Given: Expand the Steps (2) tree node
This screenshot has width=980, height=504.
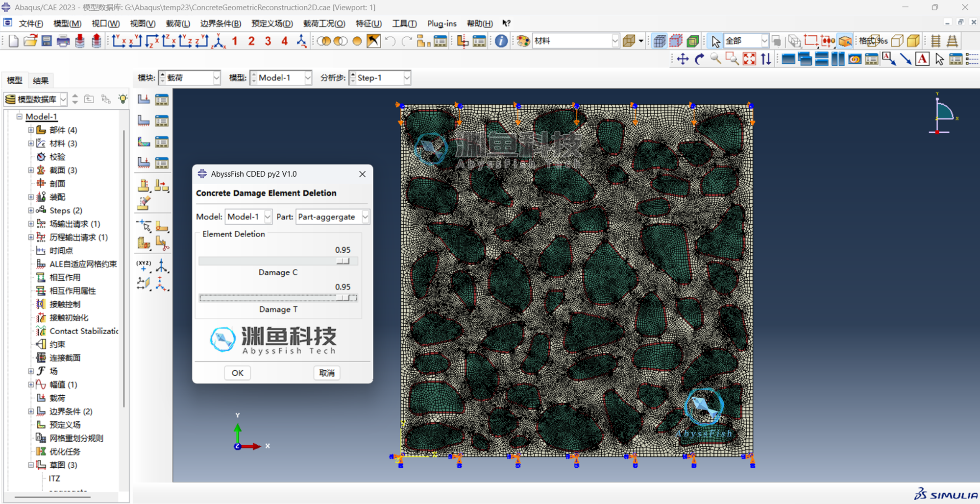Looking at the screenshot, I should pyautogui.click(x=31, y=210).
